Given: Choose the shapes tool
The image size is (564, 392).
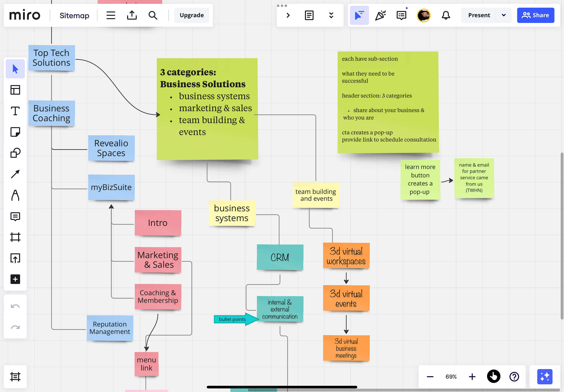Looking at the screenshot, I should click(x=15, y=153).
